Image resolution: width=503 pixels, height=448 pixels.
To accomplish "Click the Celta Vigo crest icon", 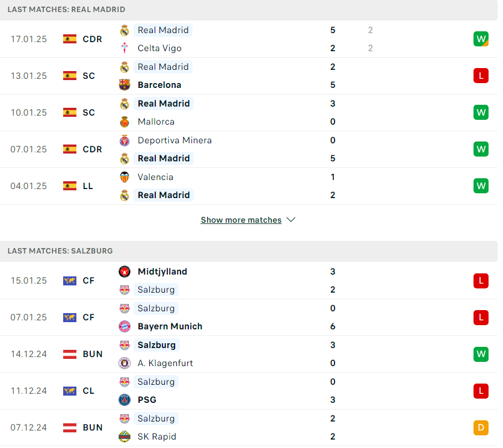I will click(125, 48).
